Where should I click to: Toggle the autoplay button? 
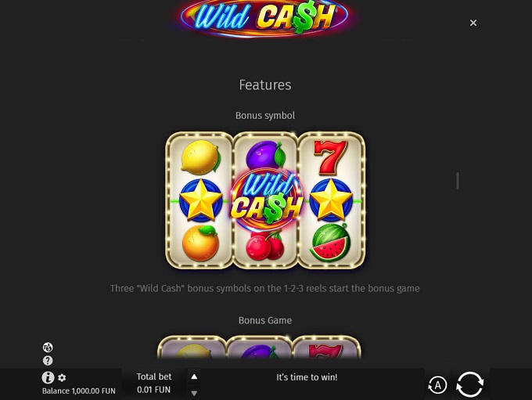point(437,385)
